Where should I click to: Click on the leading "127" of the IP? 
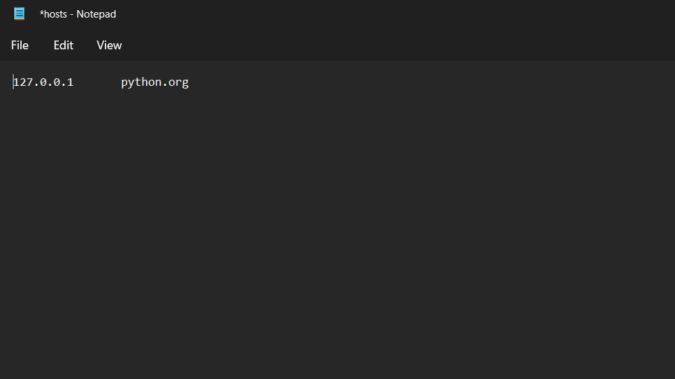click(23, 82)
